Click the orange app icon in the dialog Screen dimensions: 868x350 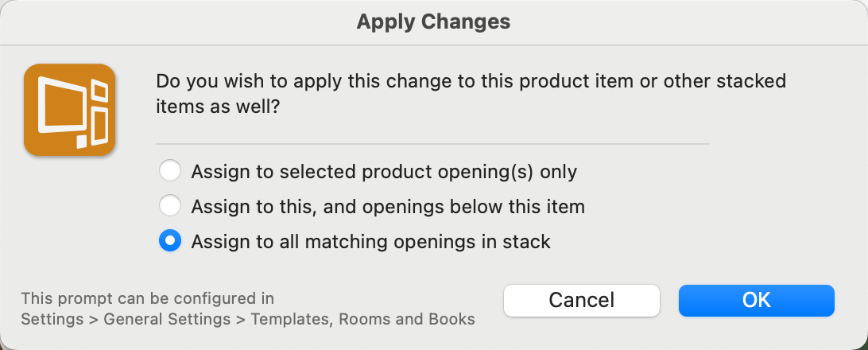click(70, 110)
